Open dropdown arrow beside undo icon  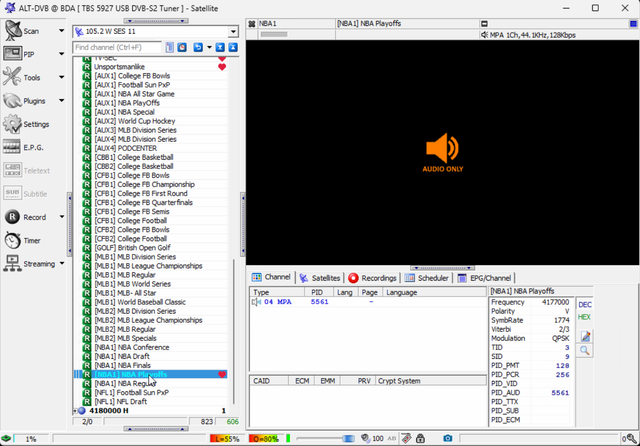click(x=209, y=47)
